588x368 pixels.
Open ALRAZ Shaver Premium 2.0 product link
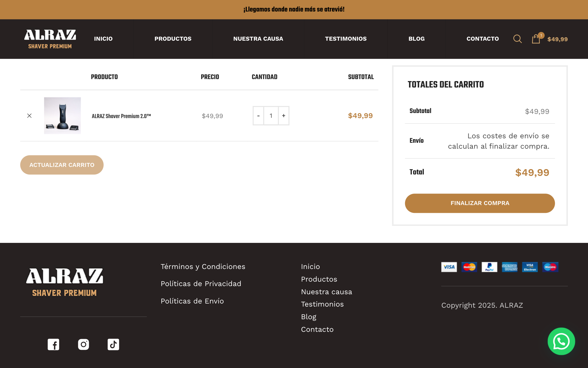tap(121, 116)
